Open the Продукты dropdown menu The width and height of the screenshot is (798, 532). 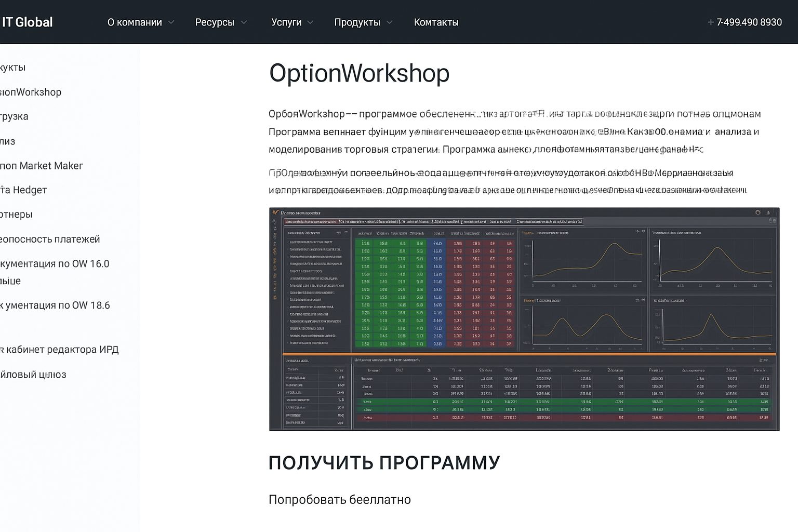pyautogui.click(x=363, y=22)
